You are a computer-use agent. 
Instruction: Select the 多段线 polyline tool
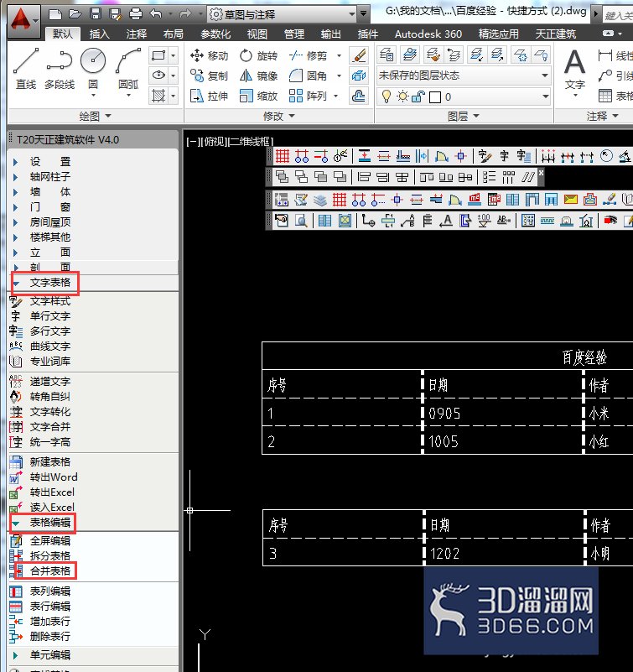[60, 69]
